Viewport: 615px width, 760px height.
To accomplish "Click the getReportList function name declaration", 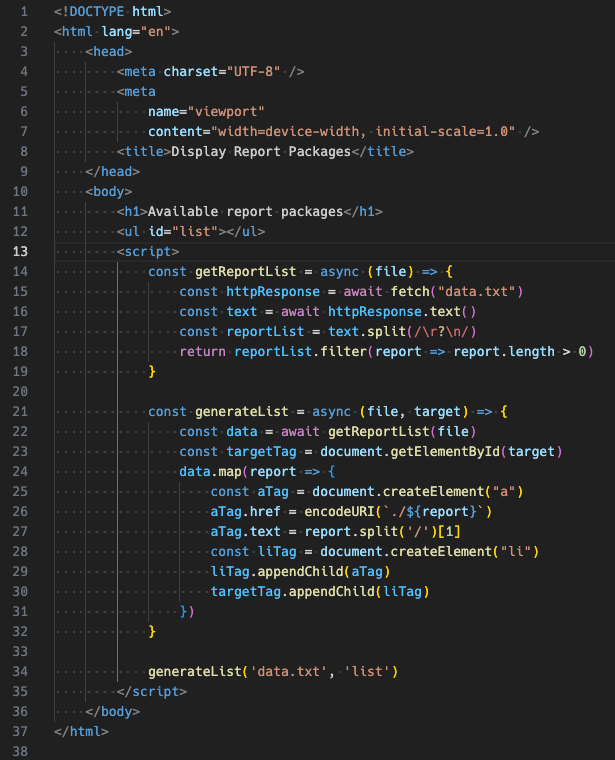I will tap(245, 271).
